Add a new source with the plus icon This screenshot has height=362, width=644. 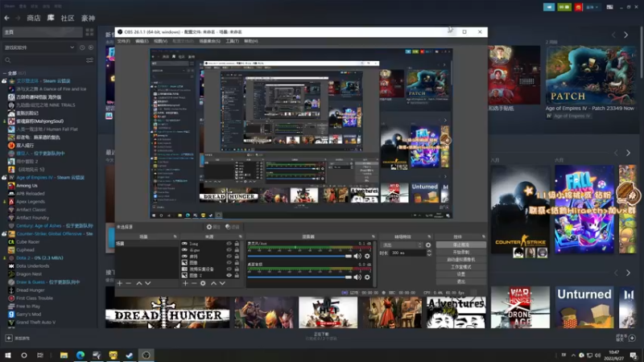[185, 283]
